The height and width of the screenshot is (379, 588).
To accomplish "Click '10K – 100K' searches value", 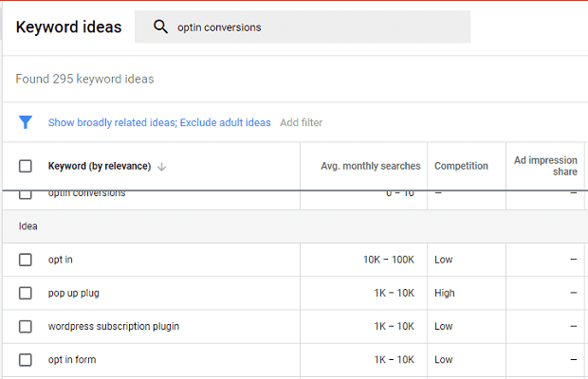I will 389,260.
